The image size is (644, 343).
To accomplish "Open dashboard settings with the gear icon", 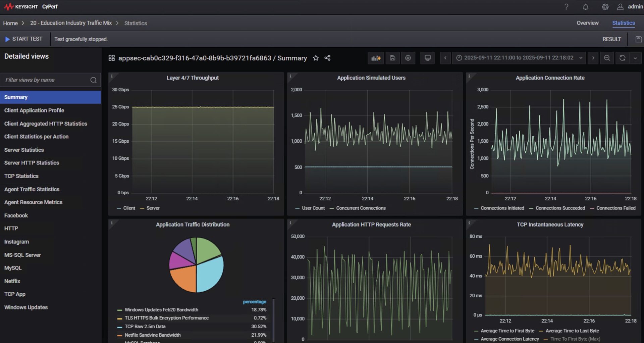I will tap(408, 58).
